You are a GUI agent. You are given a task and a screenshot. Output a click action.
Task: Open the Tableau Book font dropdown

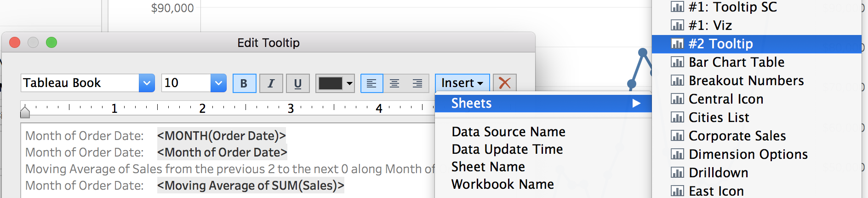[x=147, y=83]
